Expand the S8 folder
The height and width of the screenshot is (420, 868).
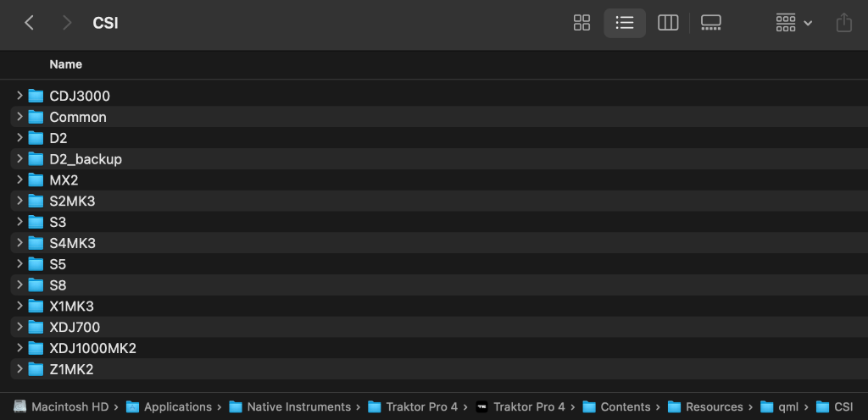(19, 285)
